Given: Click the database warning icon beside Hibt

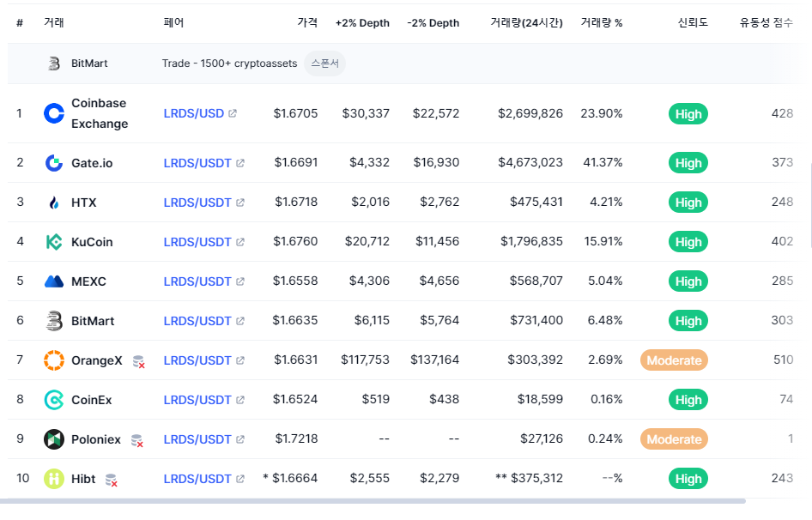Looking at the screenshot, I should (x=112, y=481).
